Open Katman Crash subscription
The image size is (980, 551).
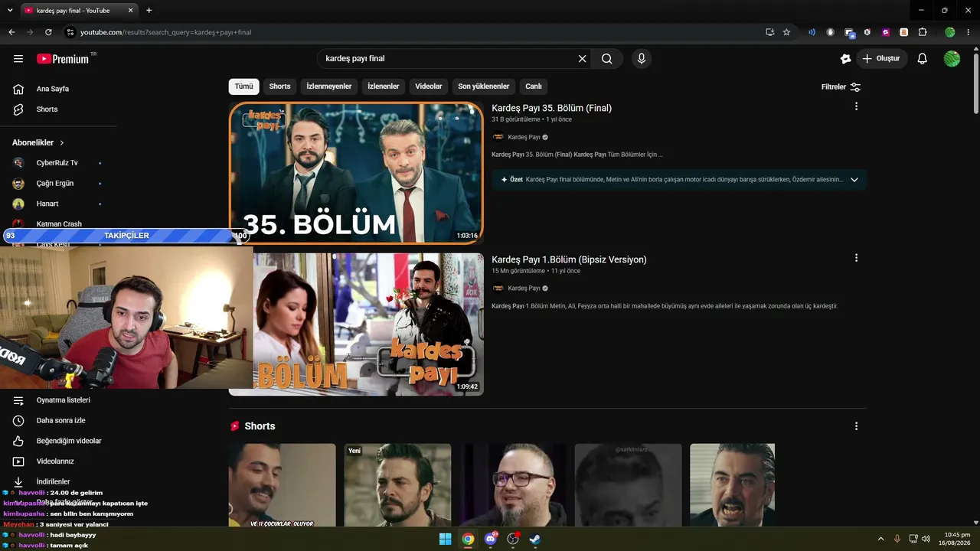pyautogui.click(x=58, y=223)
